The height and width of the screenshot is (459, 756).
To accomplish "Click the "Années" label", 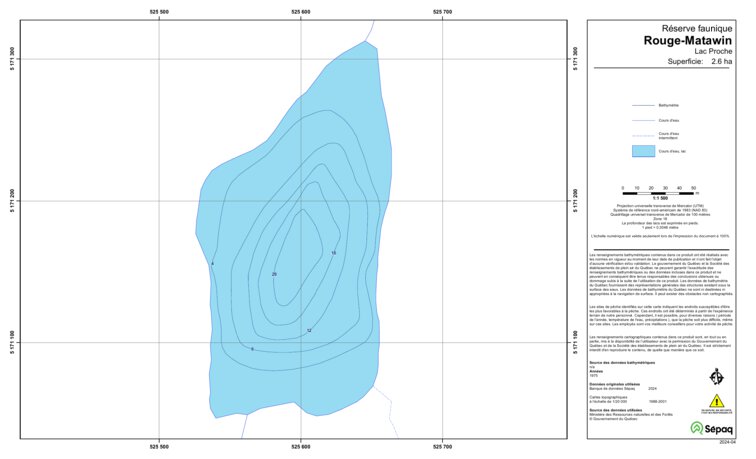I will pos(596,371).
